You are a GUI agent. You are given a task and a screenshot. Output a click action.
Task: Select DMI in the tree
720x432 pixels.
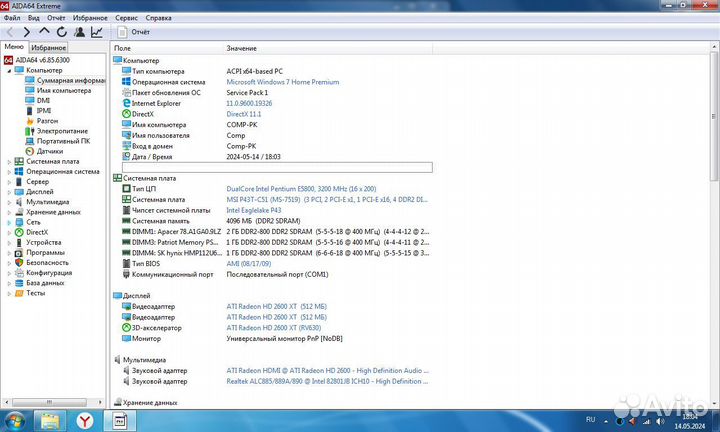38,101
